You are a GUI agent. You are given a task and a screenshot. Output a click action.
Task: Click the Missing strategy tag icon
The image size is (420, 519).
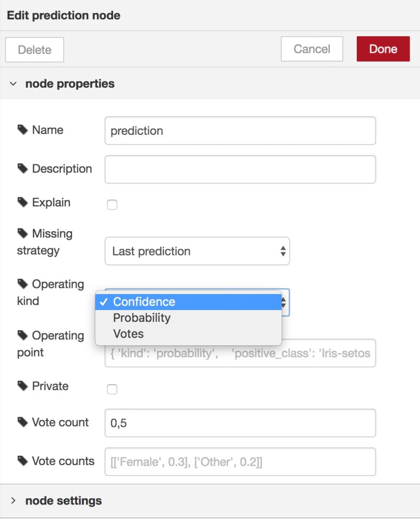(x=22, y=234)
